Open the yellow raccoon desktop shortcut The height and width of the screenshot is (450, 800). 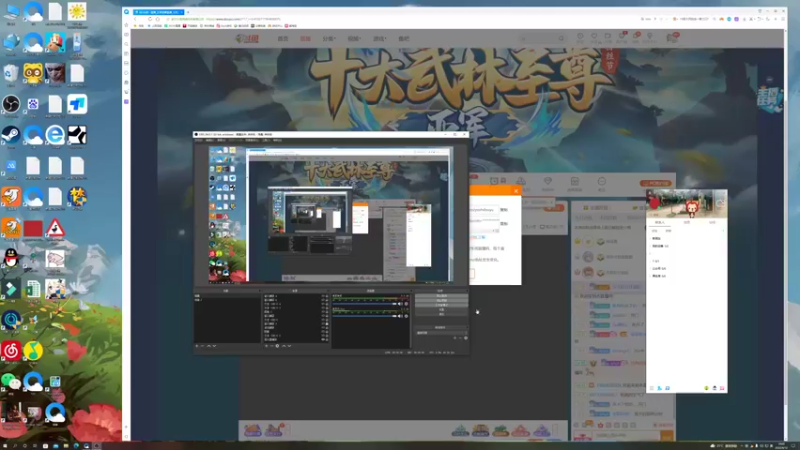pos(33,73)
